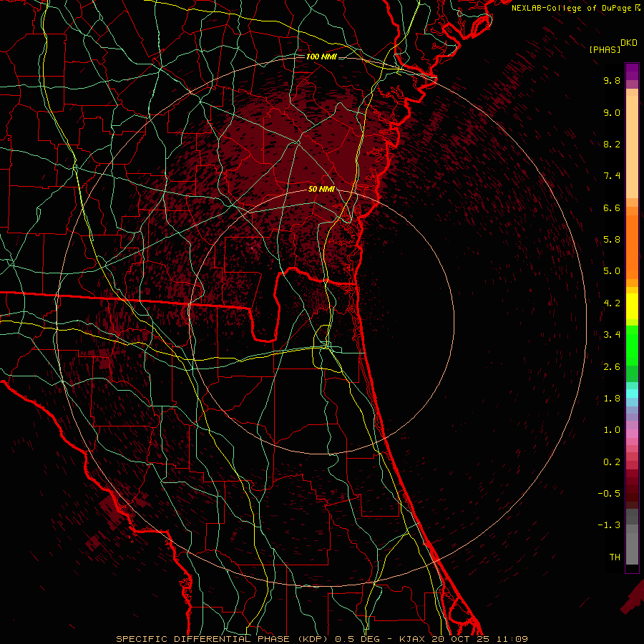Click the 1.0 value on the legend
The height and width of the screenshot is (644, 644).
[x=612, y=430]
